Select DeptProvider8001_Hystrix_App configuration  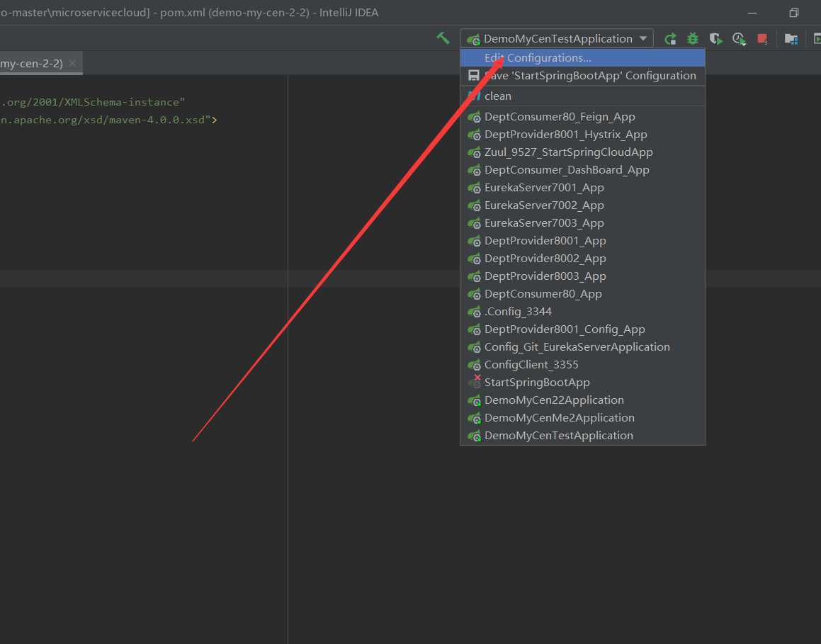(x=582, y=135)
